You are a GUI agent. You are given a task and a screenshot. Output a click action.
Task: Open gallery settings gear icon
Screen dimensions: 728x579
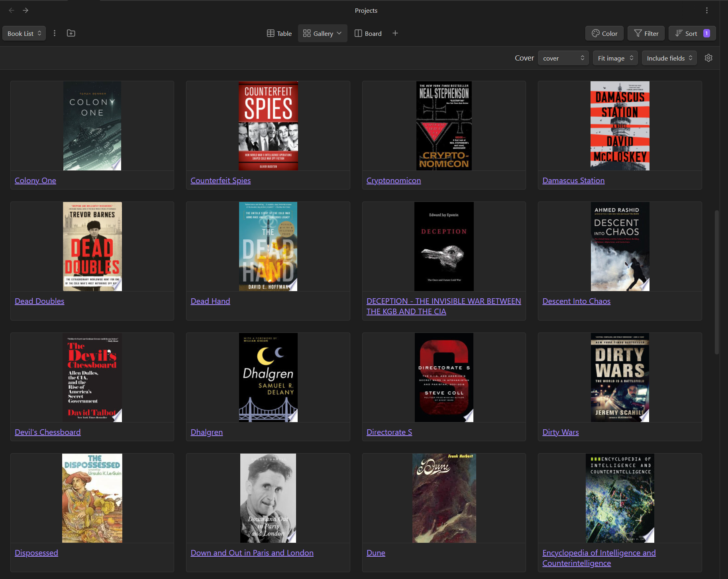708,58
